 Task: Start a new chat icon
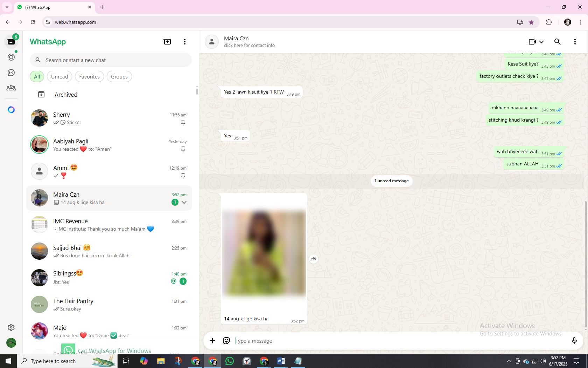click(x=167, y=42)
